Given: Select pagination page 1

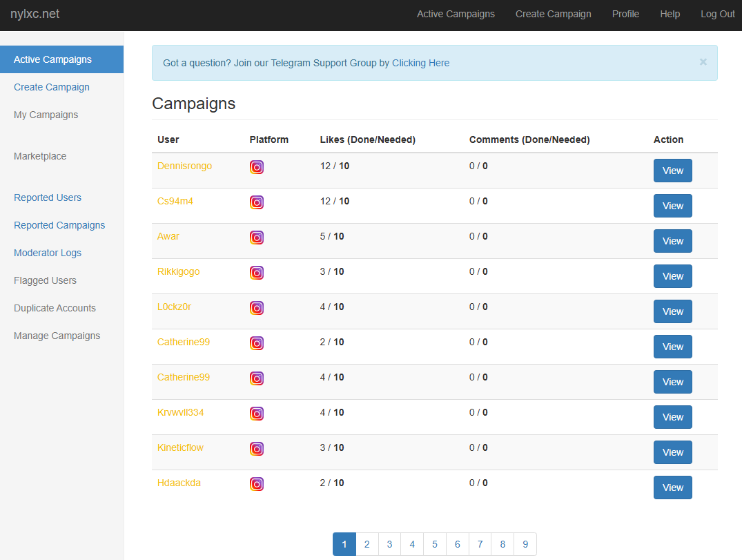Looking at the screenshot, I should point(344,544).
